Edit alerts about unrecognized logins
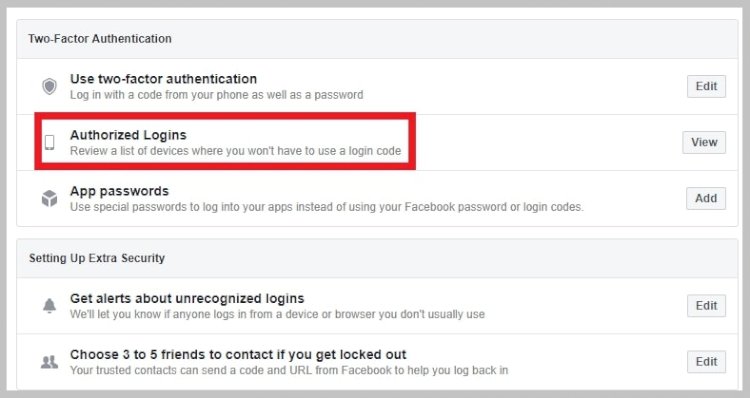 (706, 305)
